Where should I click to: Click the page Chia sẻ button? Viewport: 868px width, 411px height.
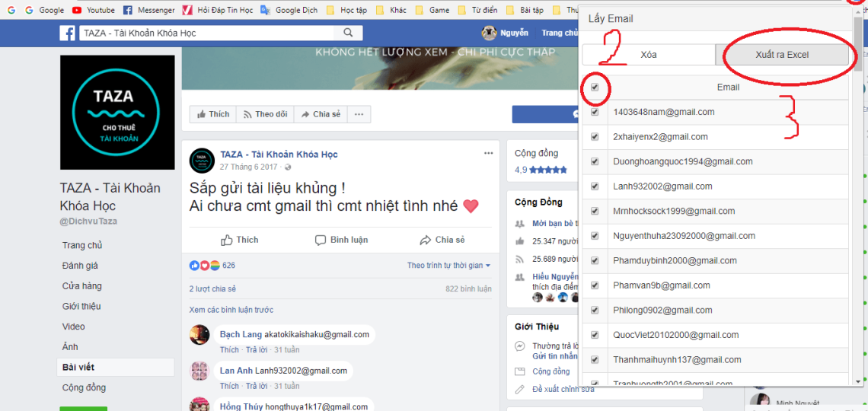coord(321,114)
